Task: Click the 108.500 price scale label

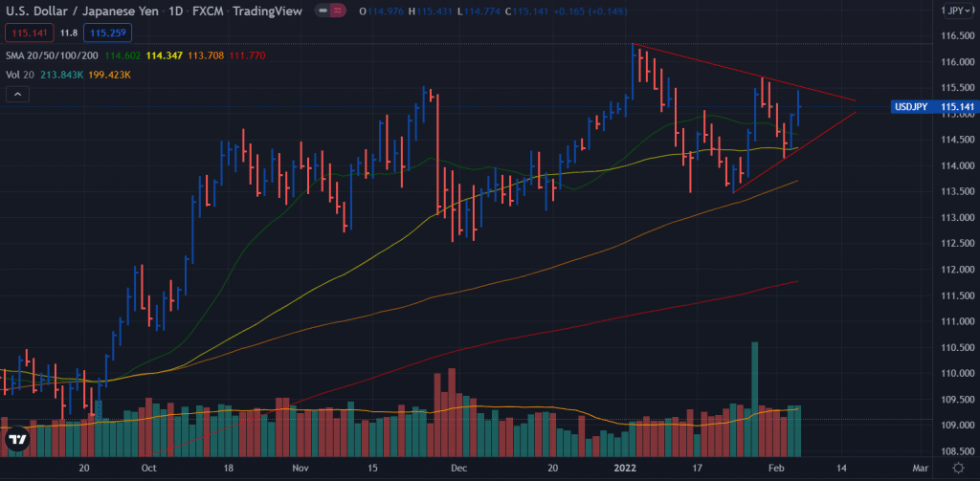Action: pyautogui.click(x=957, y=451)
